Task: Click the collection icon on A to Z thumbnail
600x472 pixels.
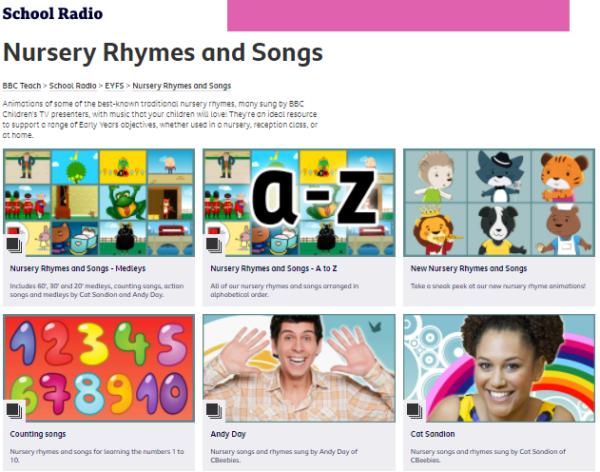Action: pyautogui.click(x=214, y=245)
